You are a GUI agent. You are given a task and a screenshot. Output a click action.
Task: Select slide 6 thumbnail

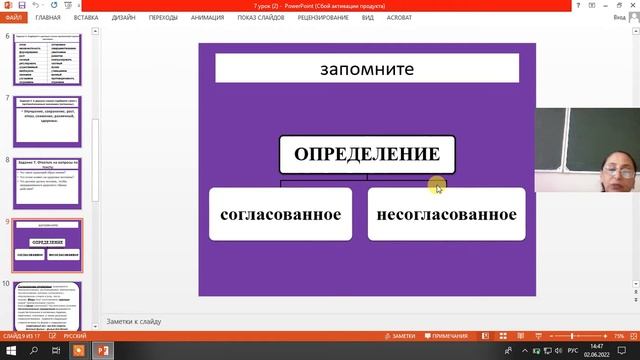tap(47, 60)
